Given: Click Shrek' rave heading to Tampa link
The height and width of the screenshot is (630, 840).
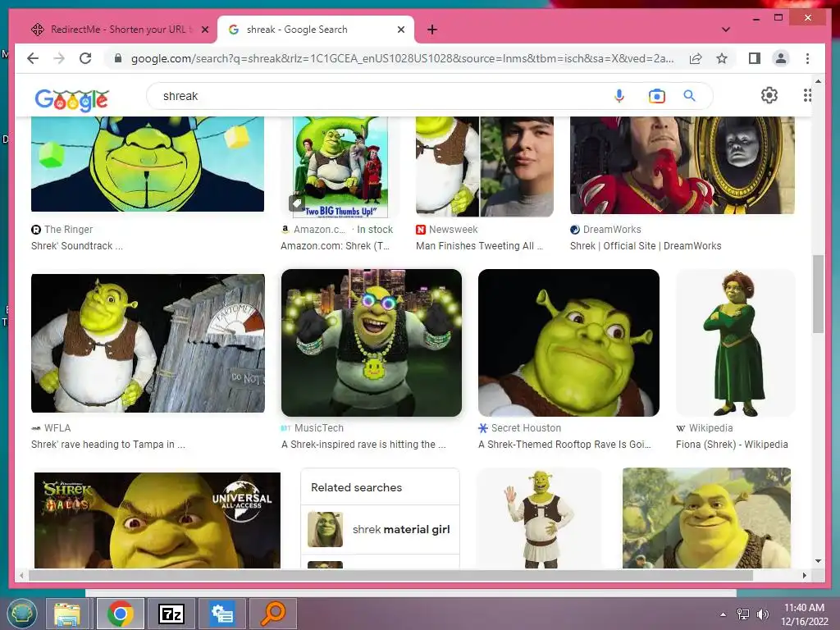Looking at the screenshot, I should (x=107, y=444).
